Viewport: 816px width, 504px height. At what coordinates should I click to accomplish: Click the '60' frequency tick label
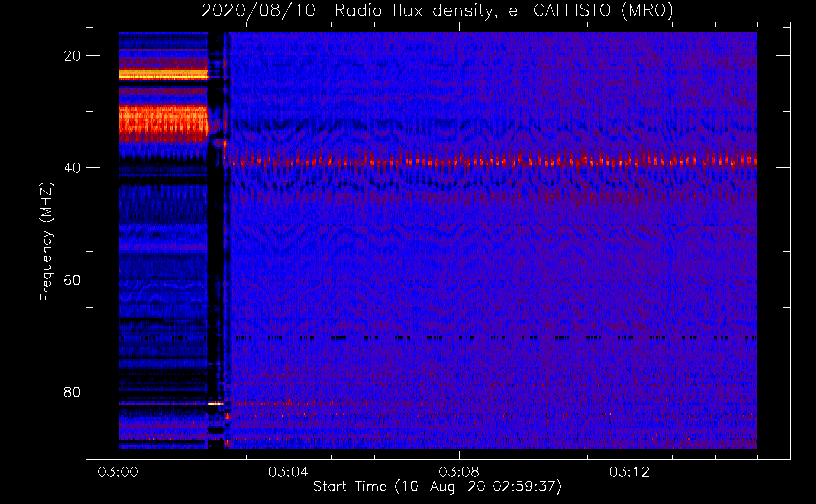click(x=72, y=280)
